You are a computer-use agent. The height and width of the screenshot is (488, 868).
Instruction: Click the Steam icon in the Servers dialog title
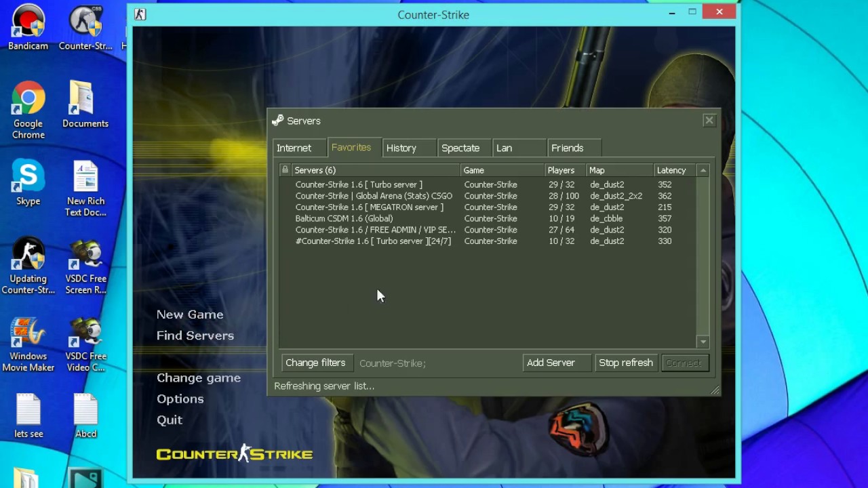coord(277,121)
